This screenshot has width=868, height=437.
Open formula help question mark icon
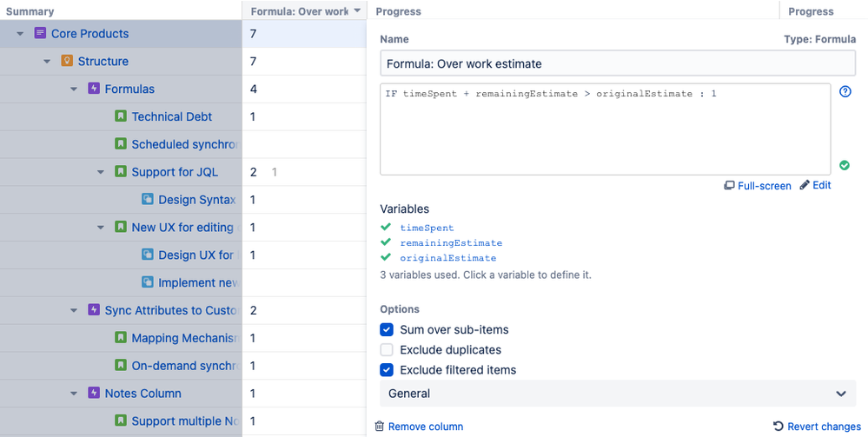pyautogui.click(x=845, y=91)
